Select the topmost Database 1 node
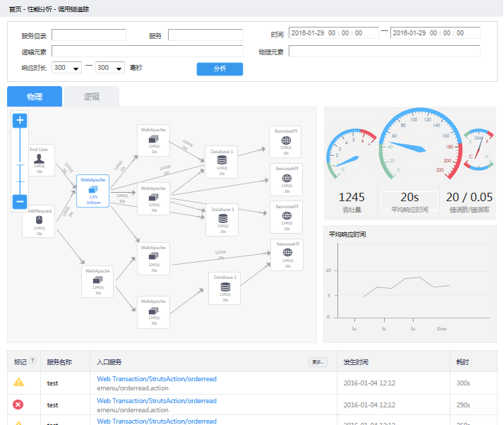 [x=221, y=162]
